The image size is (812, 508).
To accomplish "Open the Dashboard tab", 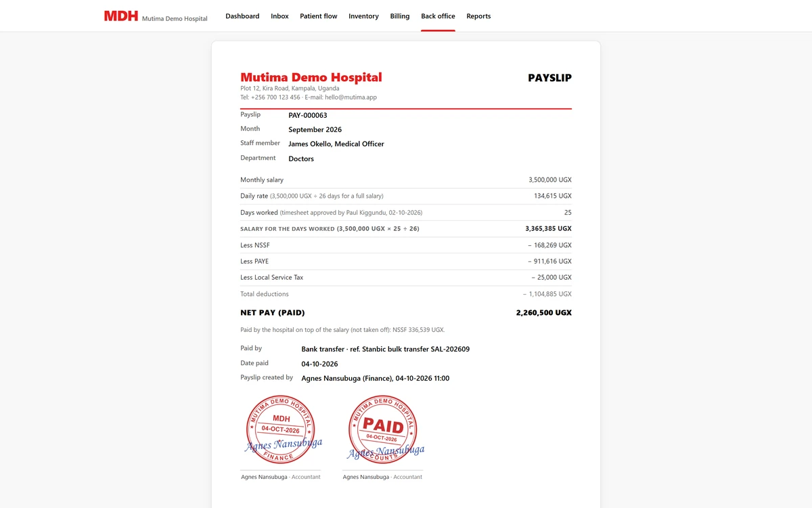I will [242, 16].
